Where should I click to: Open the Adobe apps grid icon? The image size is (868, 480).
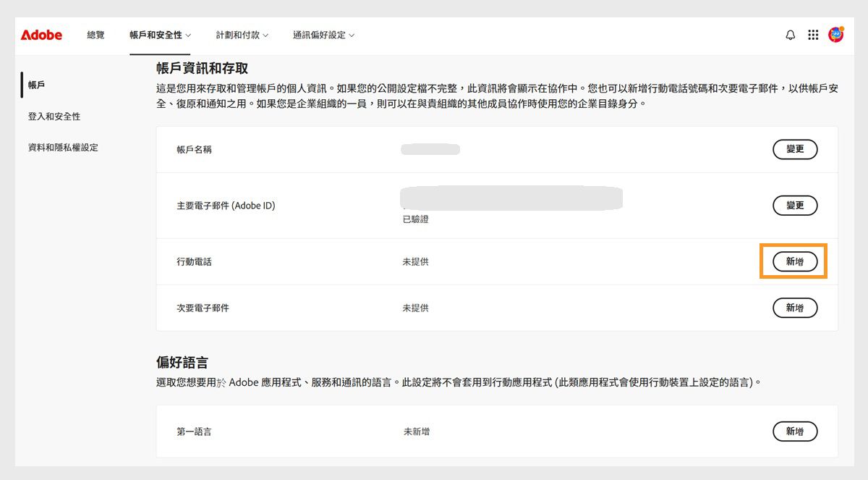click(x=812, y=34)
